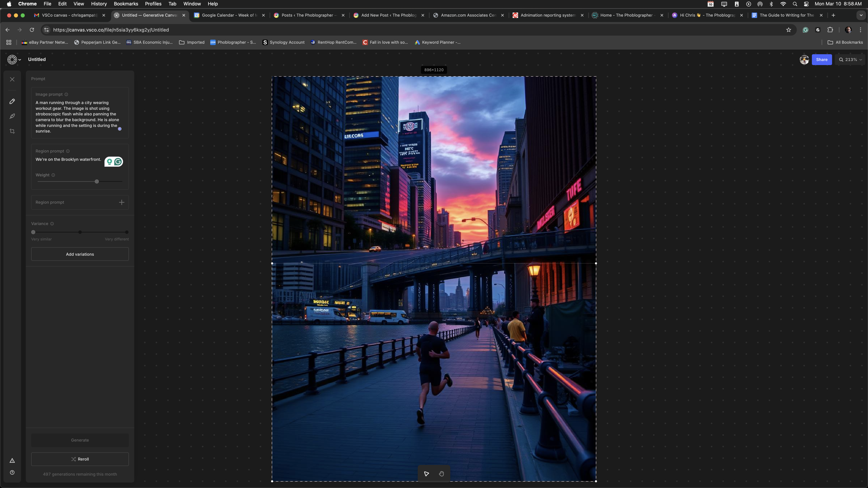Viewport: 868px width, 488px height.
Task: Open the info tooltip beside Image prompt
Action: (x=66, y=95)
